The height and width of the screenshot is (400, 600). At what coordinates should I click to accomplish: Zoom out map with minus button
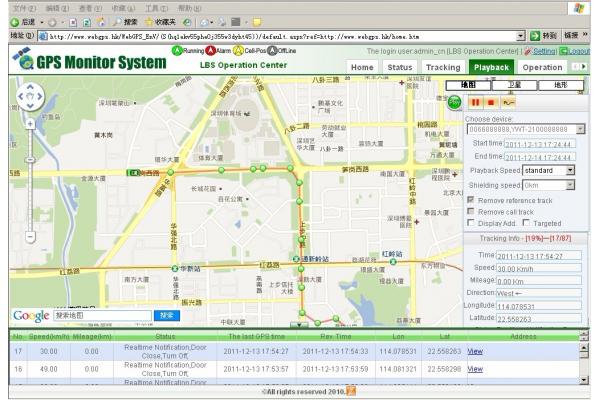pos(30,237)
